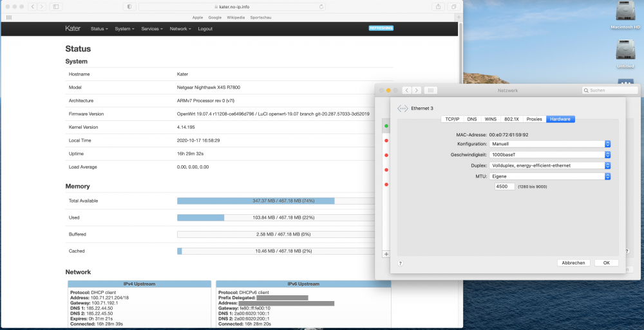Click kernel version 4.14.195
Screen dimensions: 644x330
186,127
